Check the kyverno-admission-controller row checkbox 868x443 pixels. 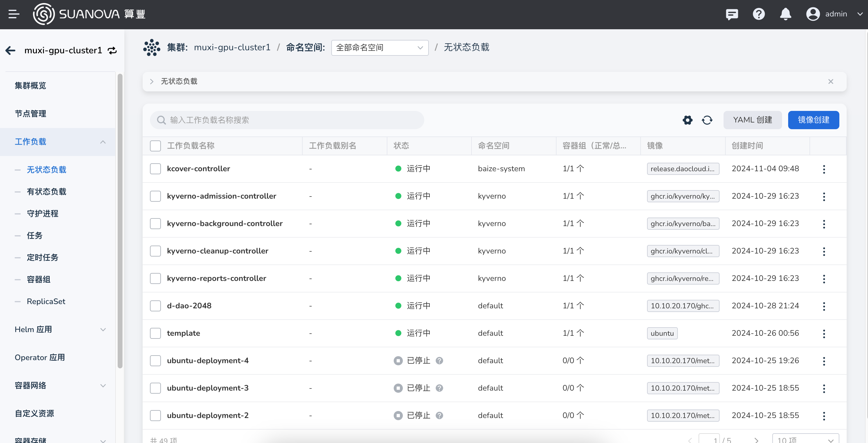pyautogui.click(x=155, y=196)
